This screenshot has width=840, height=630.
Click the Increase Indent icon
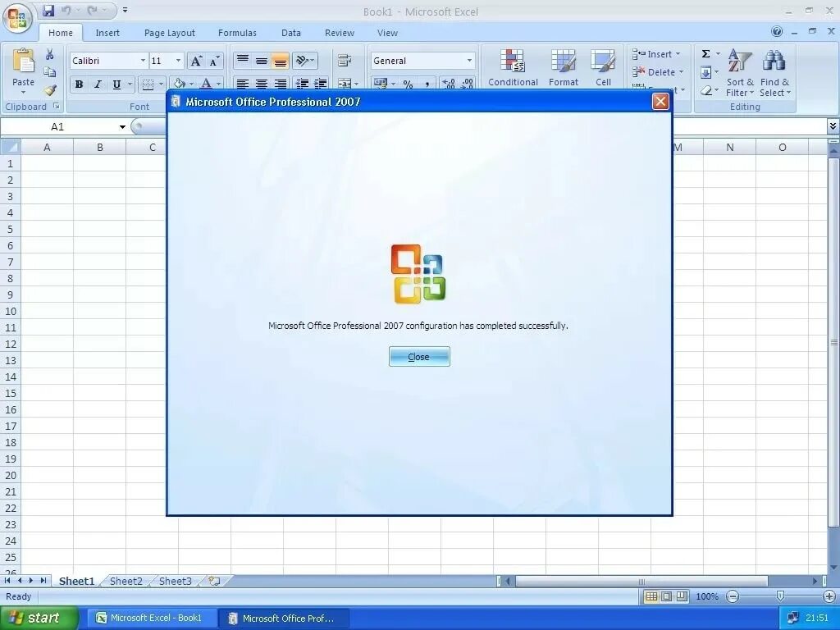click(321, 84)
